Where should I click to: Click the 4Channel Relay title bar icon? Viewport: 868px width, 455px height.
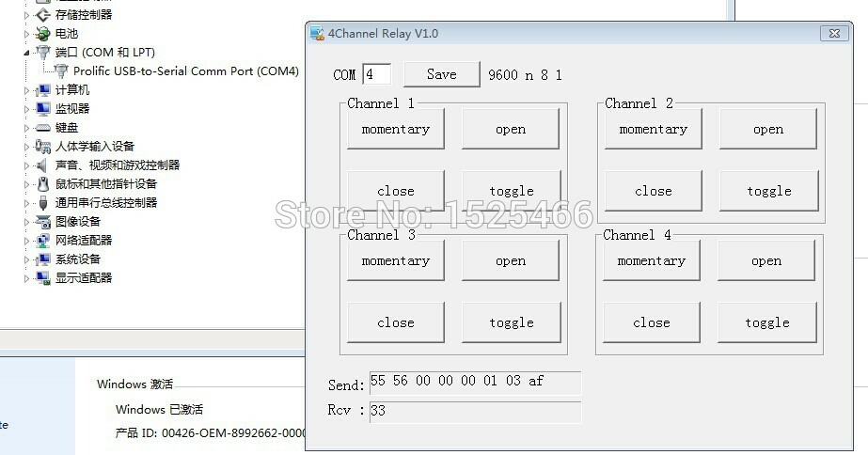[x=317, y=33]
